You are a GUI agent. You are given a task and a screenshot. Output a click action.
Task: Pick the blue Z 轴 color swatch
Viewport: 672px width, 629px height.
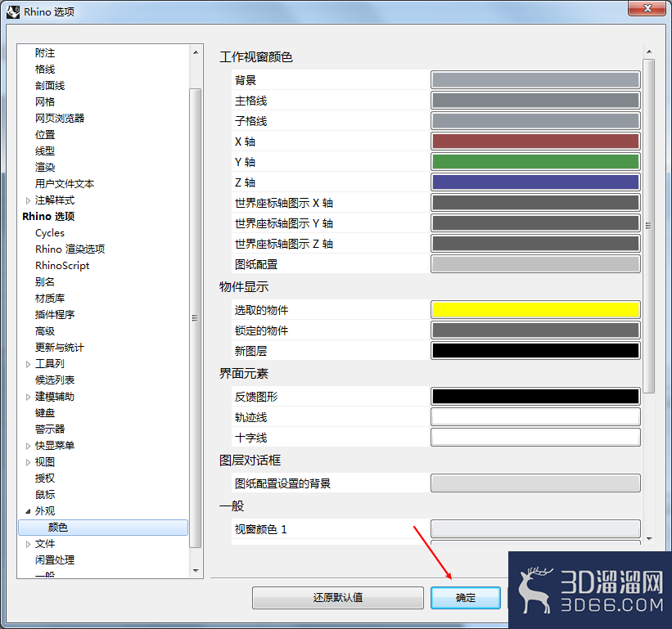[535, 182]
